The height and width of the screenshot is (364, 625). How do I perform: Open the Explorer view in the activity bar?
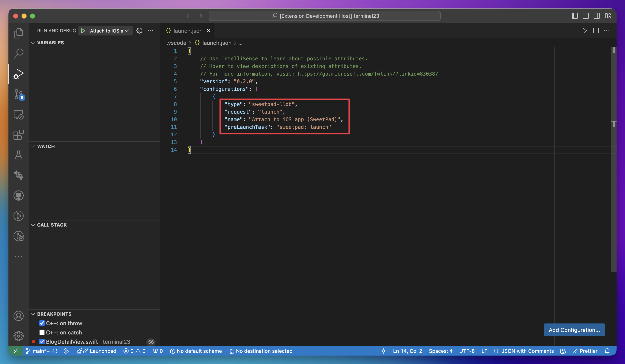[18, 33]
